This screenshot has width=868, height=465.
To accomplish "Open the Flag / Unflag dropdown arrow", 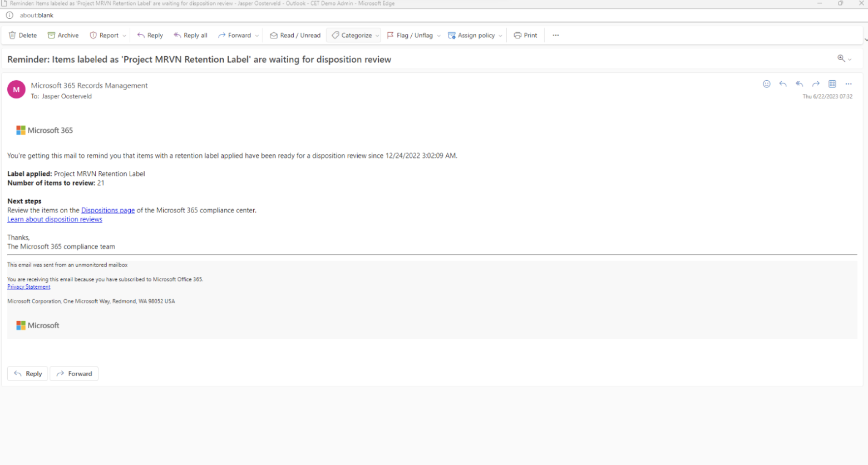I will click(438, 36).
